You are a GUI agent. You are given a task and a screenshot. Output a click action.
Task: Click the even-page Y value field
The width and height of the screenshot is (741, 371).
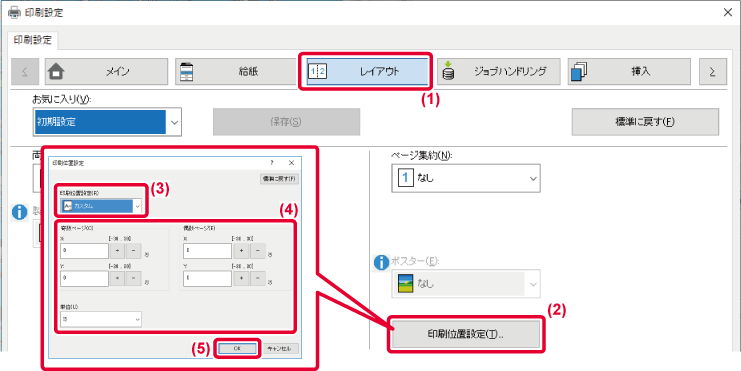coord(207,279)
